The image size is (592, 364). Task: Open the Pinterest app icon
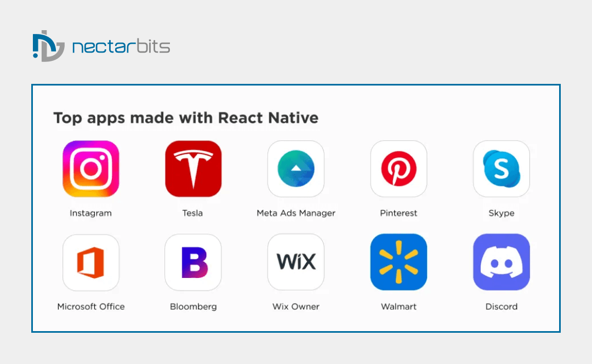point(399,169)
